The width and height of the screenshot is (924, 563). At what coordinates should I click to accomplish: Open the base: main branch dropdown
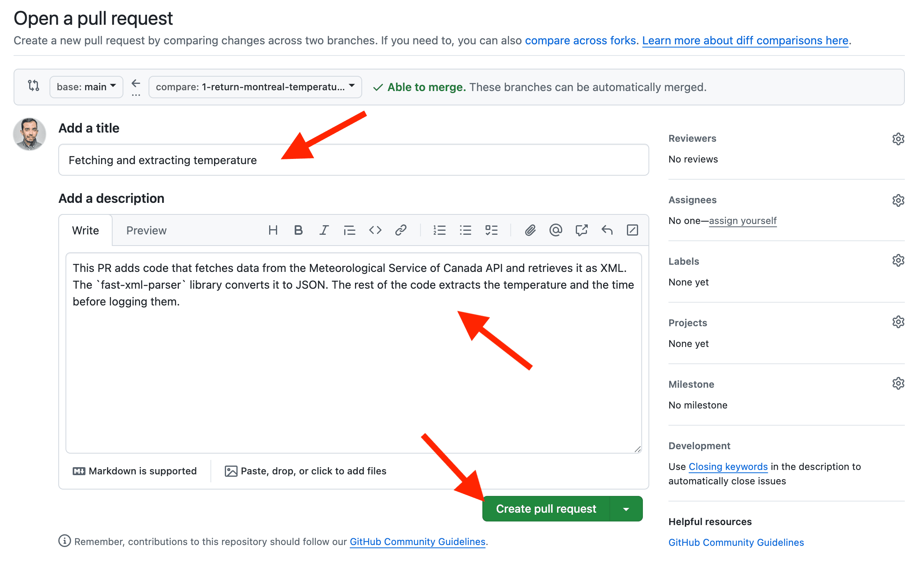click(86, 87)
